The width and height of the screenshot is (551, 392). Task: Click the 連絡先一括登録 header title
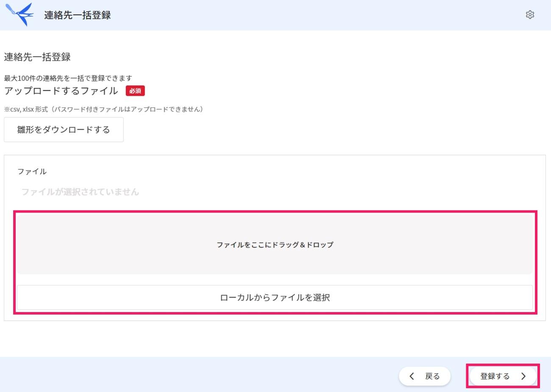coord(78,15)
